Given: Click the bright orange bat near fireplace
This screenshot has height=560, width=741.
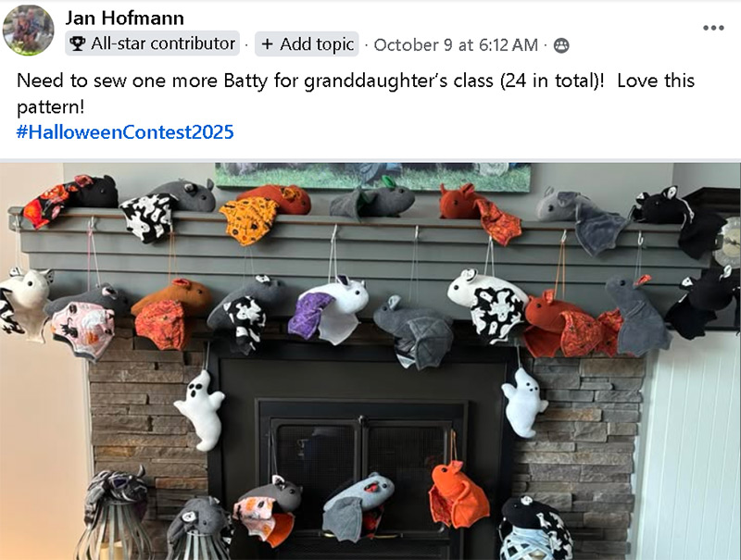Looking at the screenshot, I should click(x=458, y=494).
